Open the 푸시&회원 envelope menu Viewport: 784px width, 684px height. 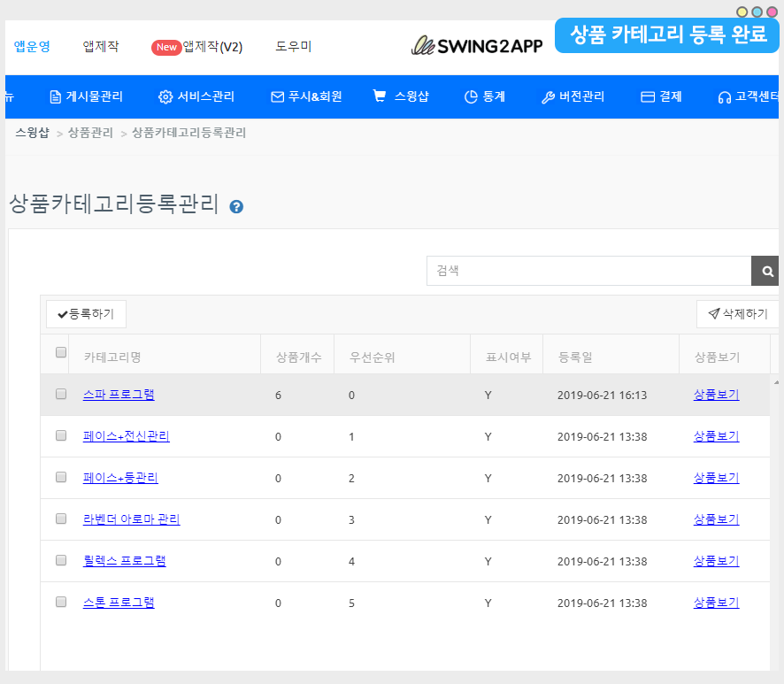click(x=306, y=97)
